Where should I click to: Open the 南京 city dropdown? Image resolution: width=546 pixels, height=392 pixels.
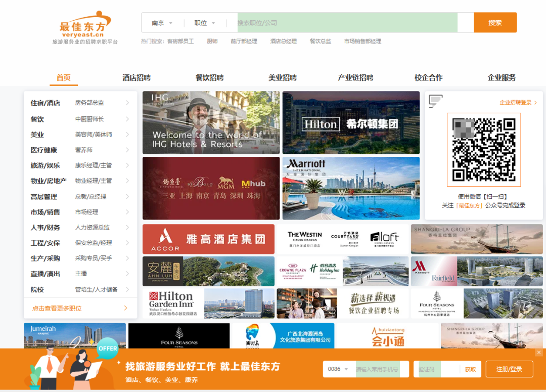[162, 23]
